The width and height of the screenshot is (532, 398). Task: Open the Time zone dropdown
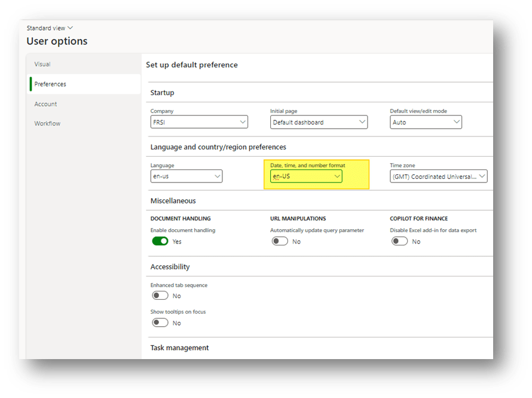pyautogui.click(x=438, y=177)
